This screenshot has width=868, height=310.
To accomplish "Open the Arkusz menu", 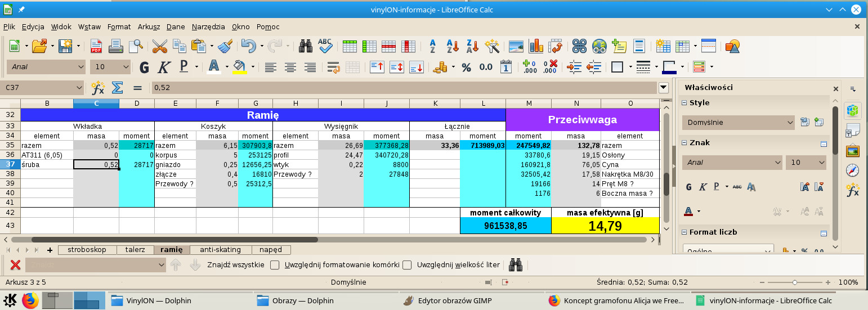I will [149, 26].
